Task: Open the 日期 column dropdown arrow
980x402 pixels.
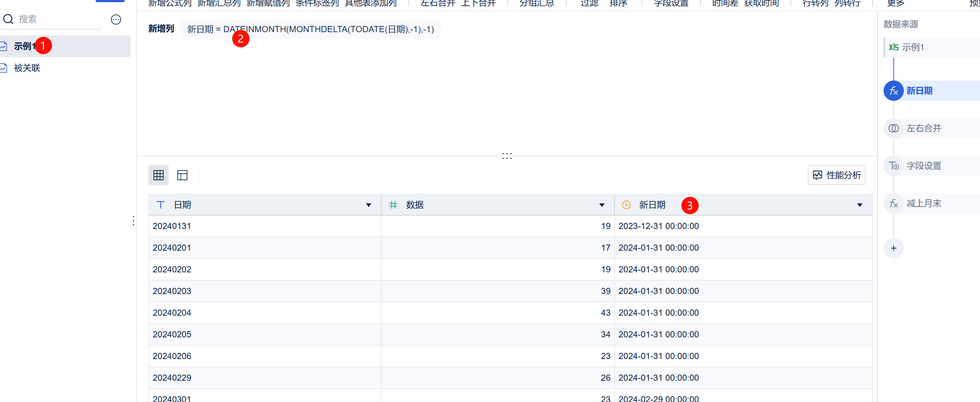Action: [368, 205]
